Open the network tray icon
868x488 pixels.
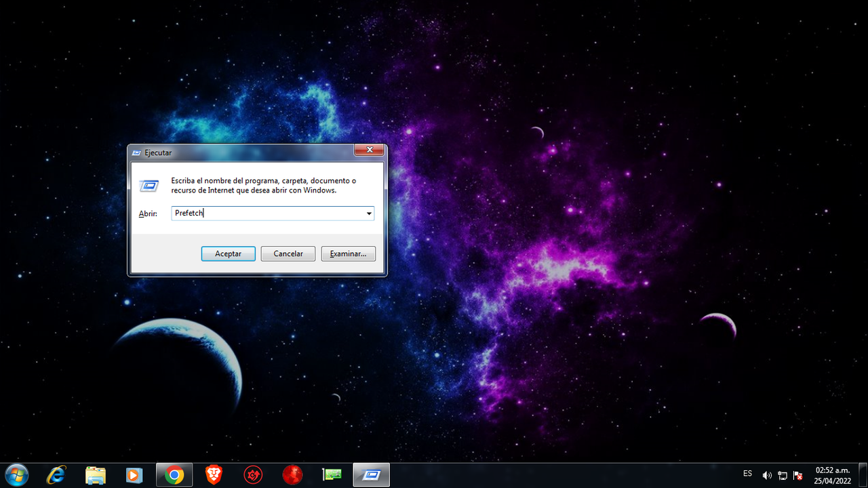click(783, 476)
